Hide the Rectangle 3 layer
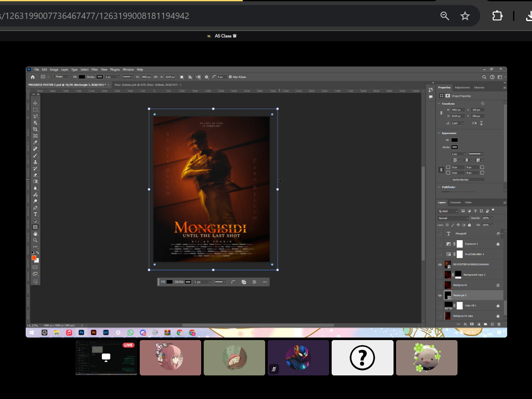This screenshot has width=532, height=399. 440,295
